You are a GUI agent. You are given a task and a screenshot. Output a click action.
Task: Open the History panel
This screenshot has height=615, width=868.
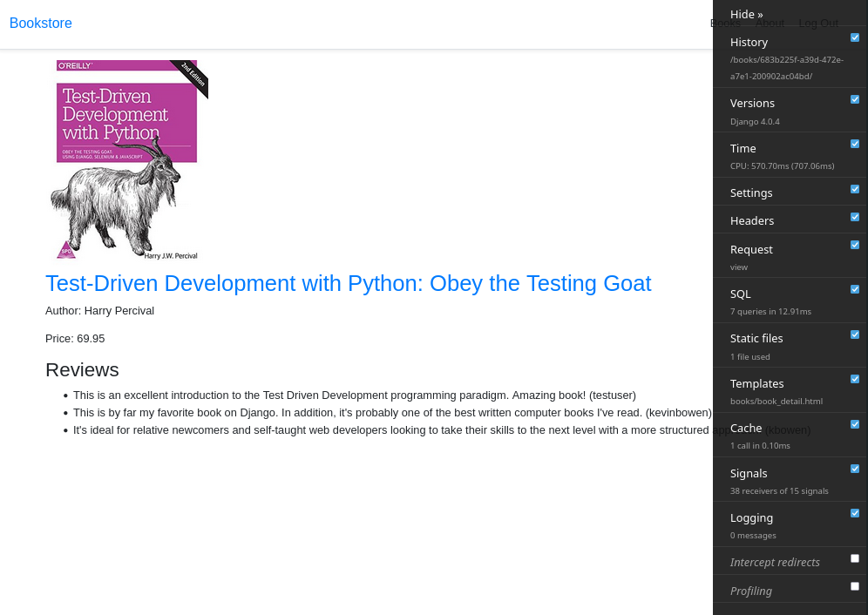(749, 42)
